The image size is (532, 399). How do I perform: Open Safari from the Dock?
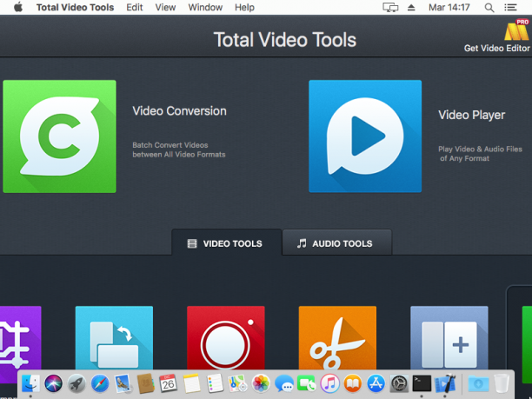click(100, 383)
